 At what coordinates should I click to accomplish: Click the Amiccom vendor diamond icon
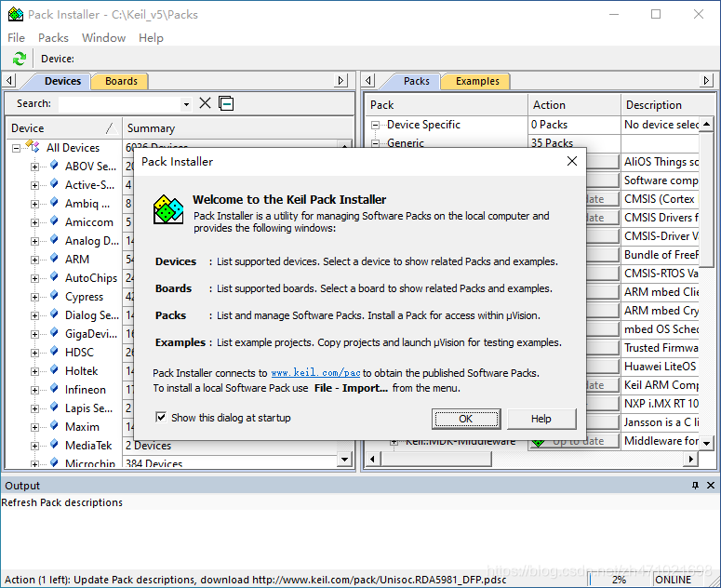(54, 221)
